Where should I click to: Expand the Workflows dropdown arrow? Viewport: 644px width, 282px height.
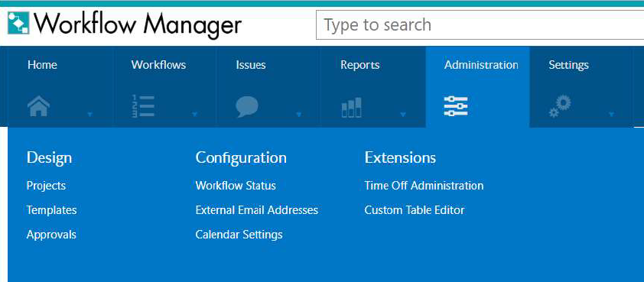[x=195, y=115]
